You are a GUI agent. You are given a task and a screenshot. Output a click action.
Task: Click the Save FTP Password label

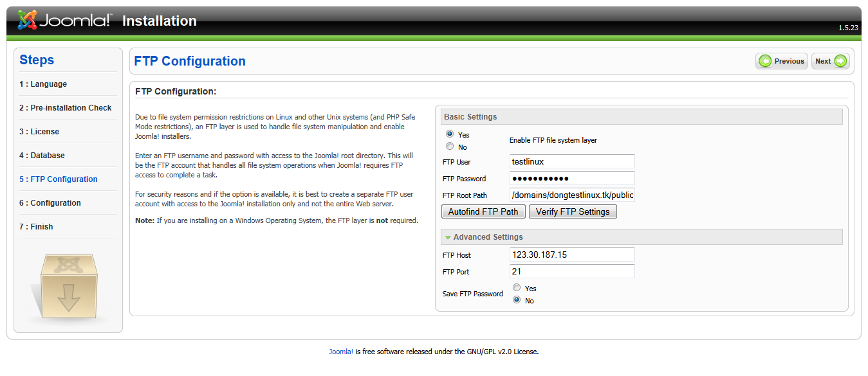(473, 294)
